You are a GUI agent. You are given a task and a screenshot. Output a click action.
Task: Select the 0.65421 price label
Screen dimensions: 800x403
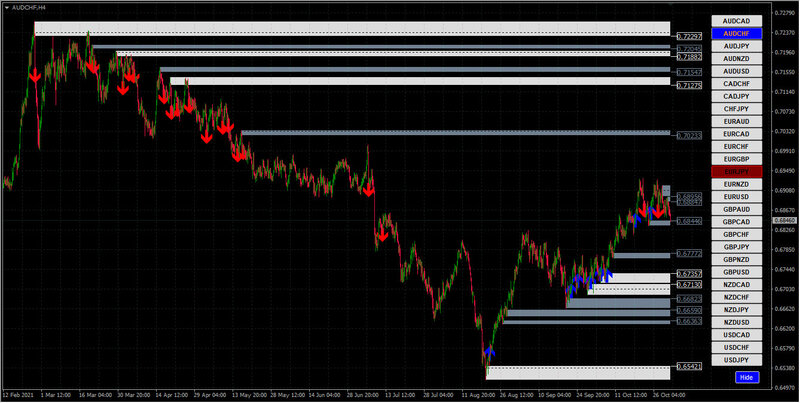coord(689,366)
